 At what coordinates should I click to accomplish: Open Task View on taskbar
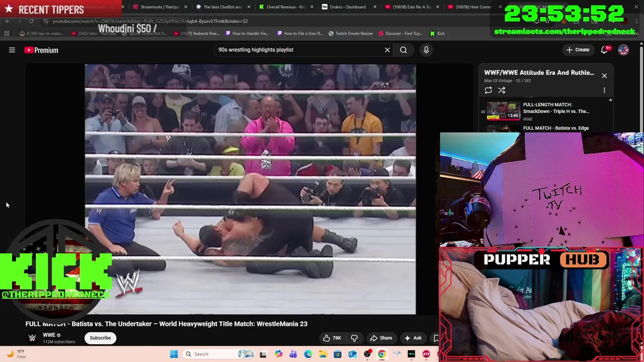point(263,354)
